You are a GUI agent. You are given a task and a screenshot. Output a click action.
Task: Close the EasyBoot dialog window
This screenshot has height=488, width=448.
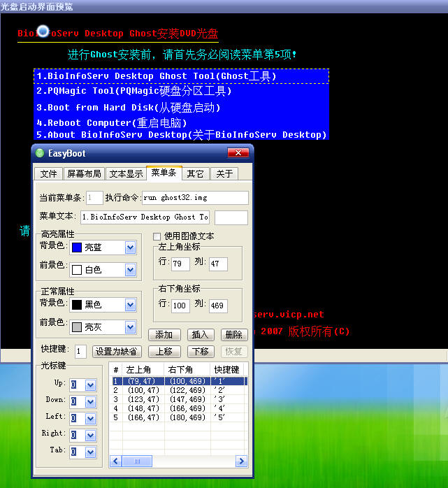238,153
